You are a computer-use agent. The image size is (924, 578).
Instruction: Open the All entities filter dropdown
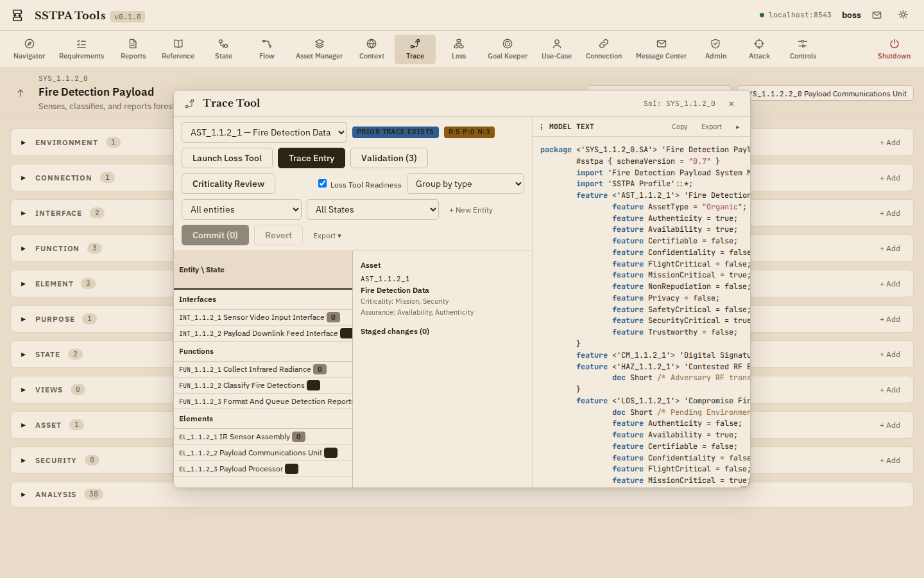pyautogui.click(x=242, y=209)
